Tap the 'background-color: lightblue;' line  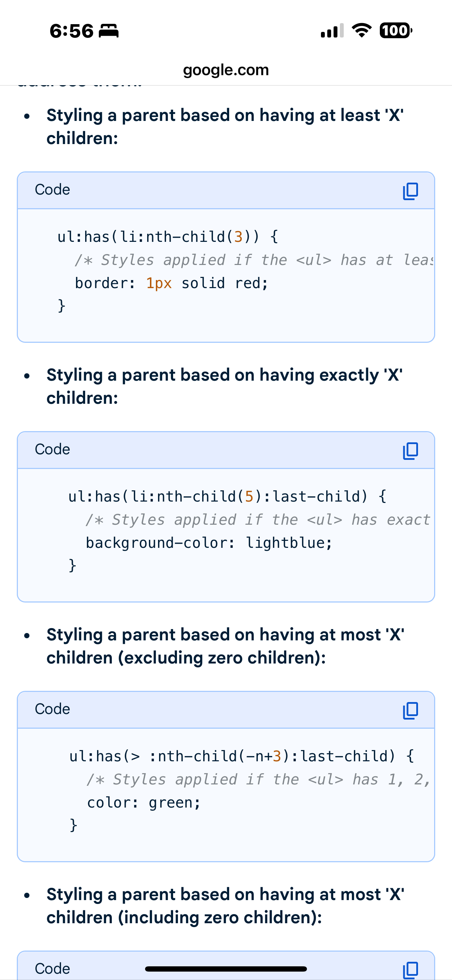pyautogui.click(x=208, y=543)
